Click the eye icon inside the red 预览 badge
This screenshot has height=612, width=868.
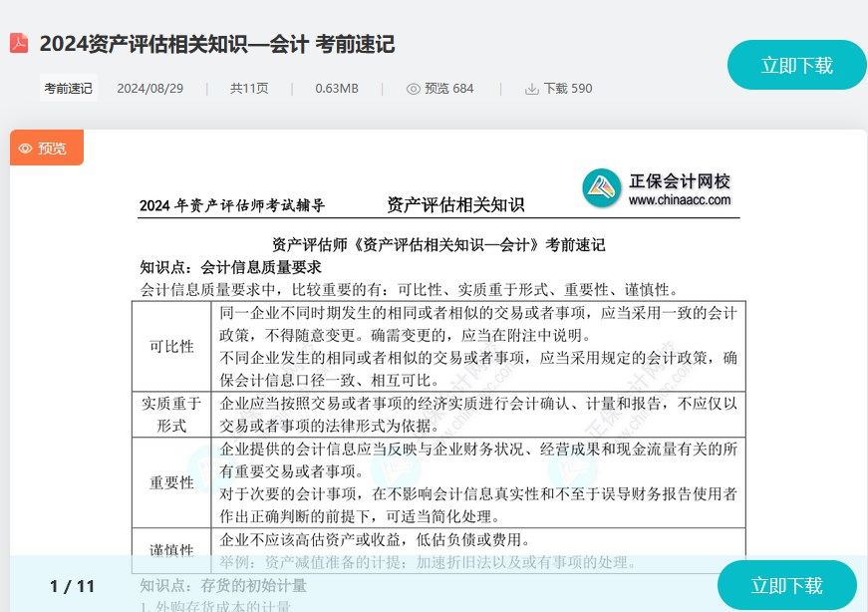[x=26, y=148]
